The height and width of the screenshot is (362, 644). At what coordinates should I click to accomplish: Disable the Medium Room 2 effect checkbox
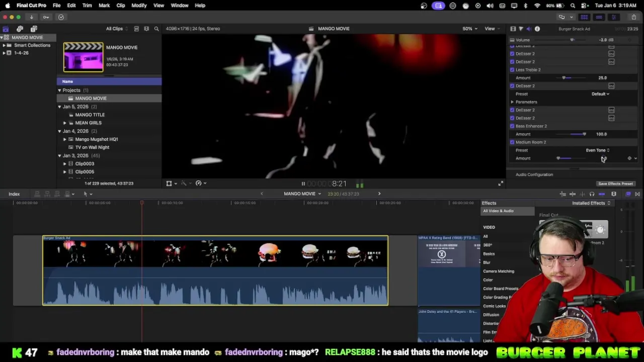pos(512,142)
